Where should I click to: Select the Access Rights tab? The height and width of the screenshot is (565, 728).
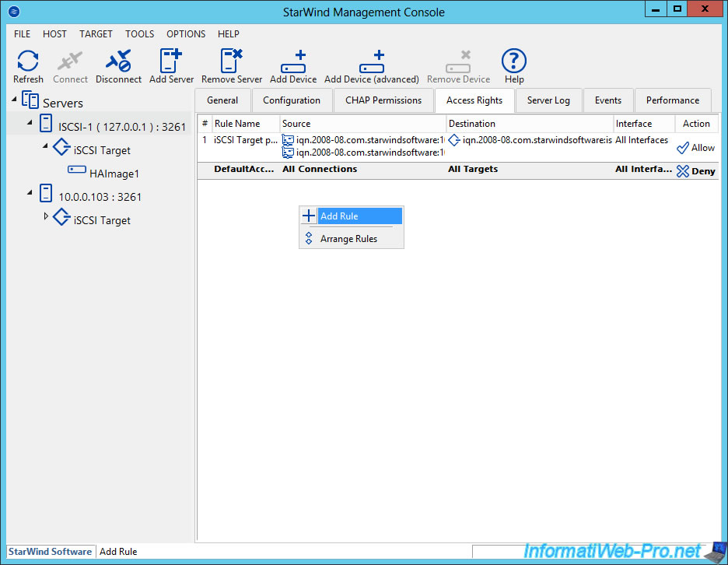pos(474,100)
